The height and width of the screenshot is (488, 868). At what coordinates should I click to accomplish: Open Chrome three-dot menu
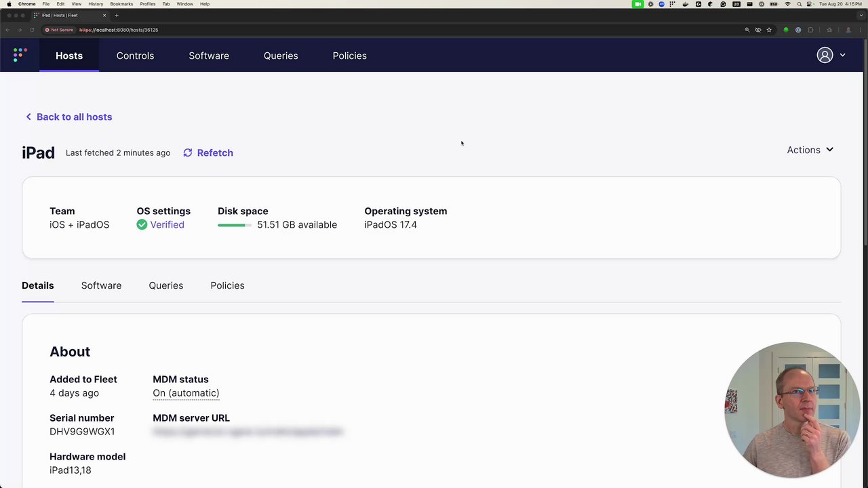coord(860,30)
